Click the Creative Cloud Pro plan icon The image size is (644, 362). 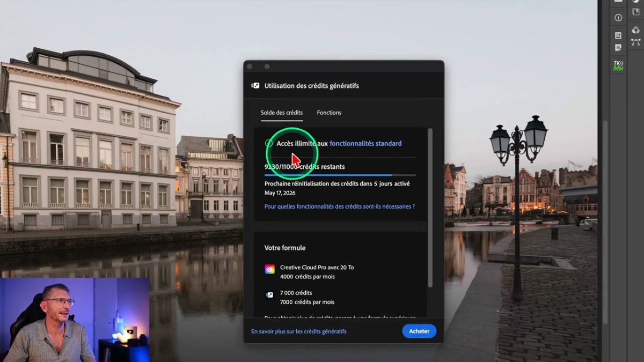click(x=269, y=269)
